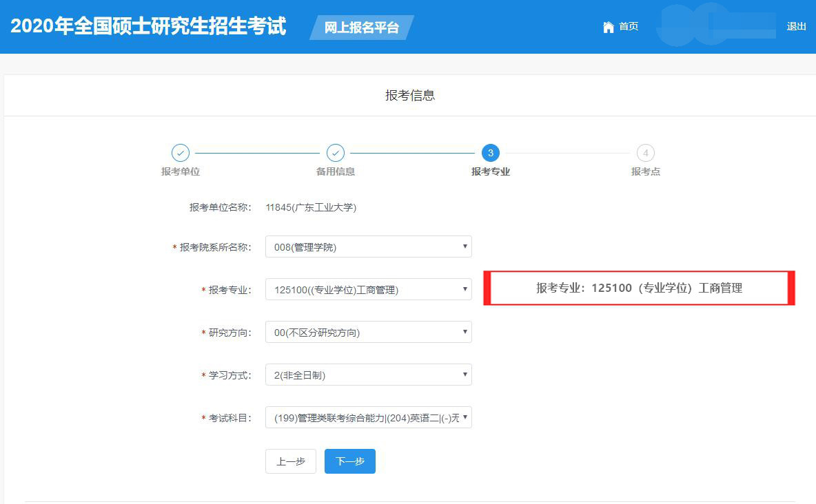Click 退出 to log out
This screenshot has height=504, width=816.
(796, 26)
